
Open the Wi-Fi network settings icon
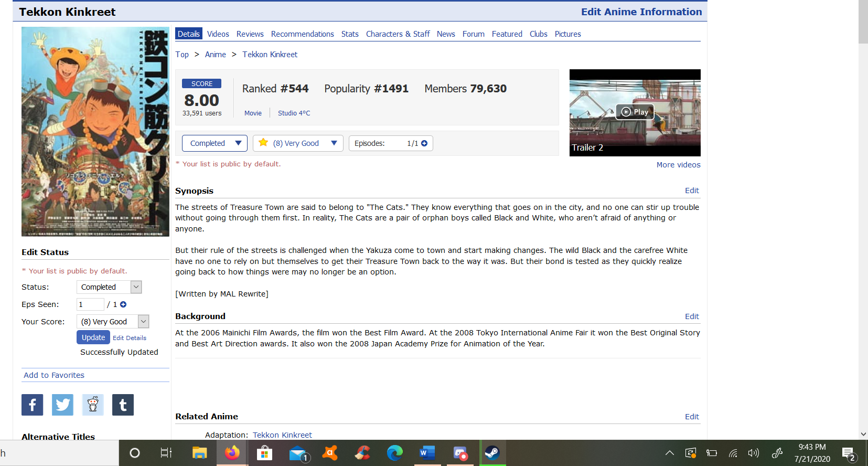coord(733,453)
